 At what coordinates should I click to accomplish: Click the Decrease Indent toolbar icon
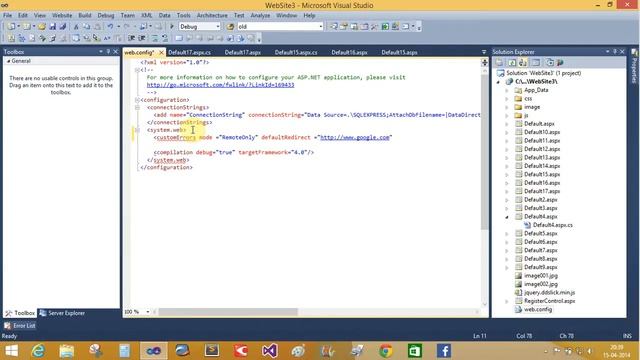coord(131,38)
